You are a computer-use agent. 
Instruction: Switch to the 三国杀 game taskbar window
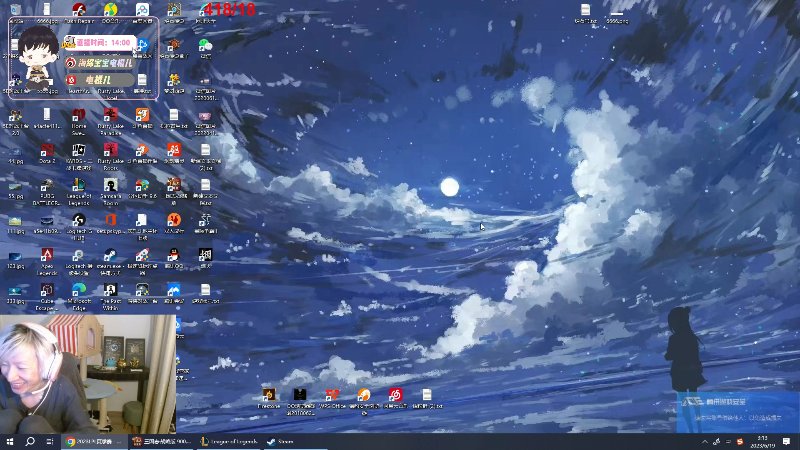161,441
